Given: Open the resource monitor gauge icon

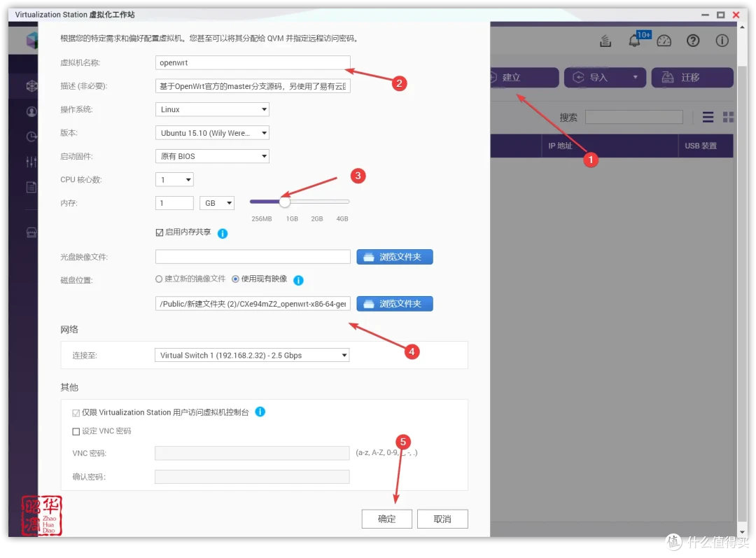Looking at the screenshot, I should tap(664, 41).
